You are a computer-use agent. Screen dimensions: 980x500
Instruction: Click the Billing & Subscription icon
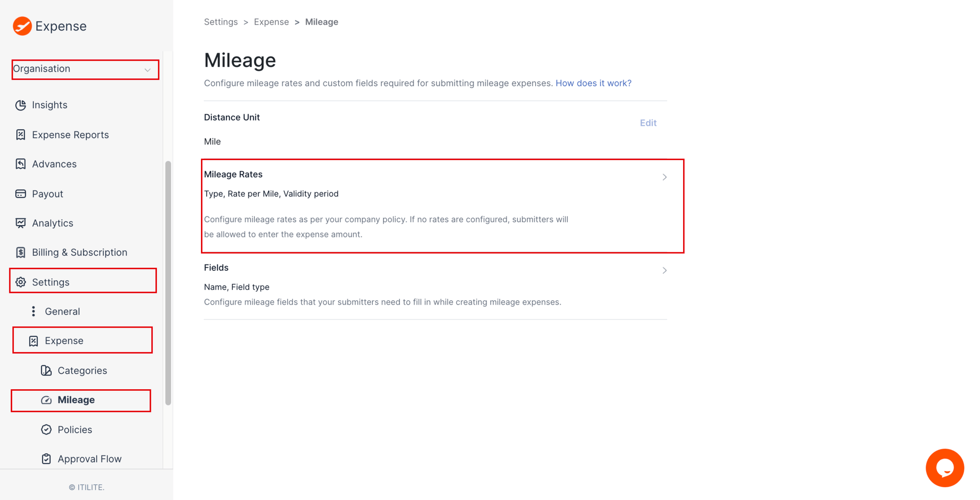tap(21, 252)
